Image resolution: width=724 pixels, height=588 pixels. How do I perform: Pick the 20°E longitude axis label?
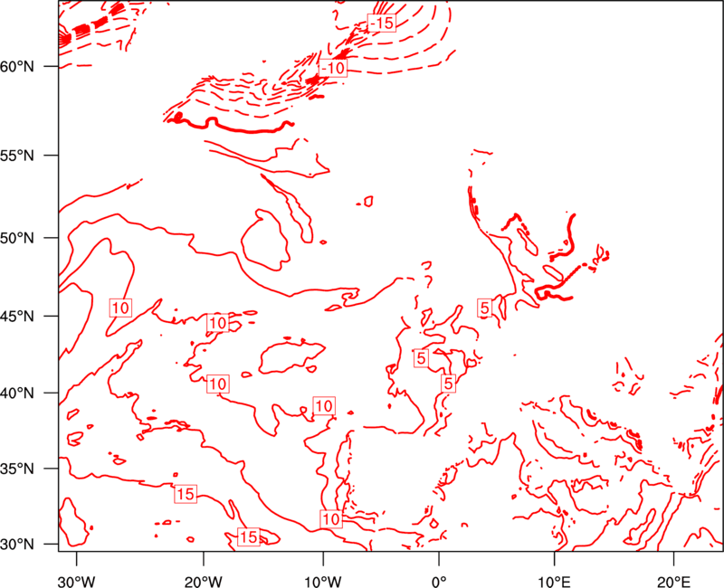(673, 582)
